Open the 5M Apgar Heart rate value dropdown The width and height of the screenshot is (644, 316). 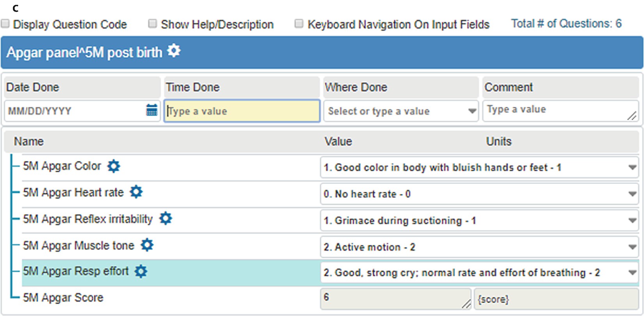tap(632, 194)
